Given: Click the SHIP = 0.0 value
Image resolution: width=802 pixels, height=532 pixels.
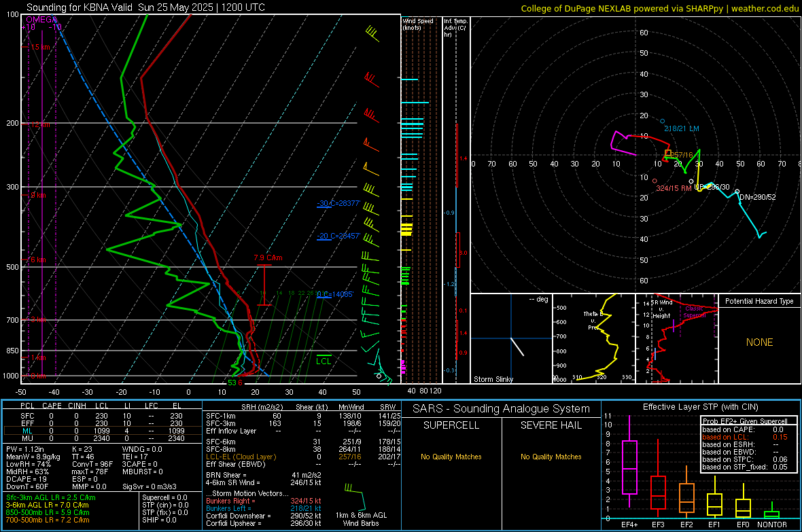Looking at the screenshot, I should point(159,520).
